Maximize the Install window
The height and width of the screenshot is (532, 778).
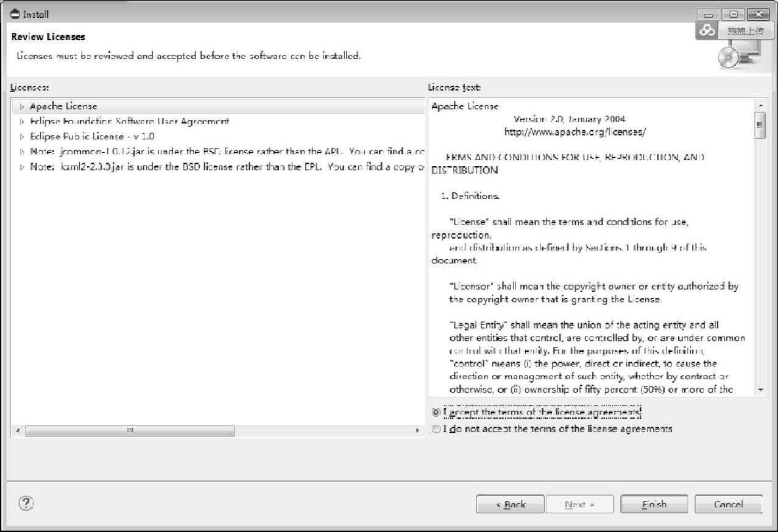734,14
